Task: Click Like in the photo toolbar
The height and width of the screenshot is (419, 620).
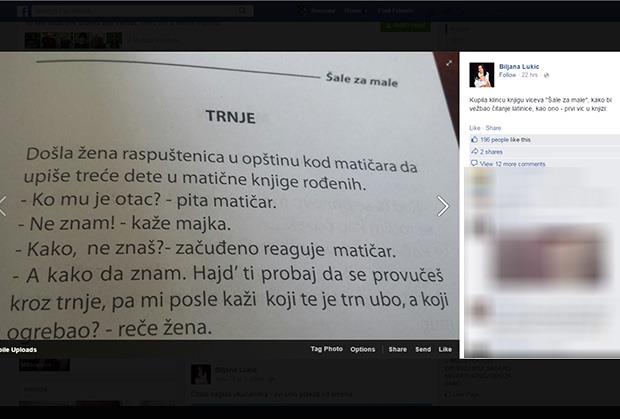Action: pos(445,349)
